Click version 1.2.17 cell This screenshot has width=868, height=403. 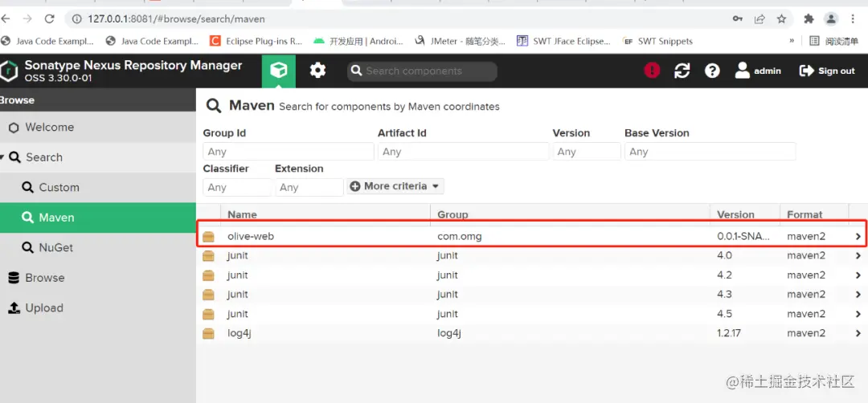tap(730, 333)
